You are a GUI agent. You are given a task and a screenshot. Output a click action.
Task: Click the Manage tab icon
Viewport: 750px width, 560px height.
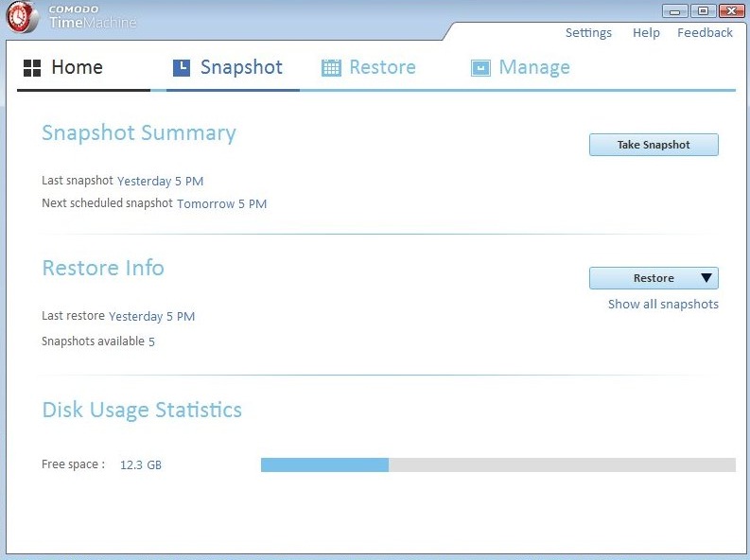tap(480, 68)
